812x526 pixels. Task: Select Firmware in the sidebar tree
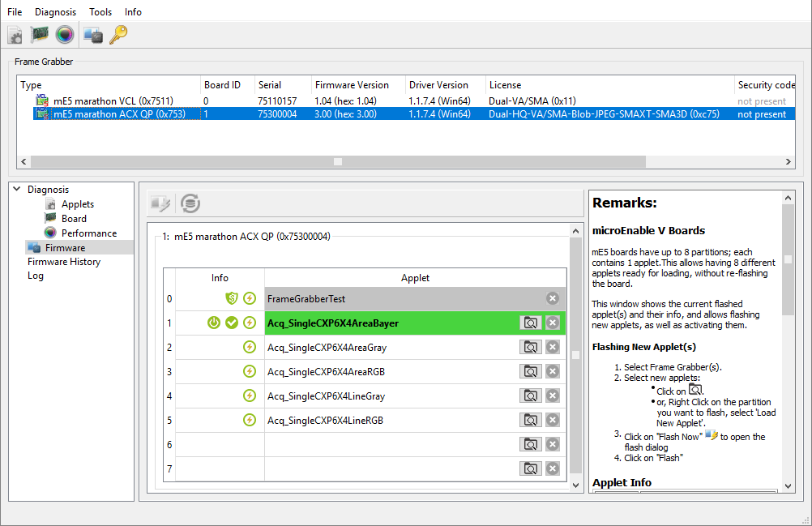(66, 248)
